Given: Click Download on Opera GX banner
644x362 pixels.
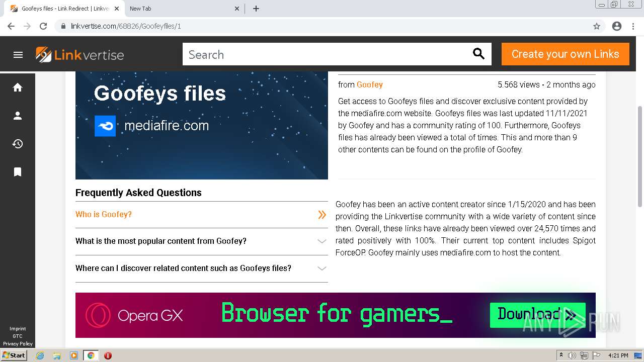Looking at the screenshot, I should [537, 315].
